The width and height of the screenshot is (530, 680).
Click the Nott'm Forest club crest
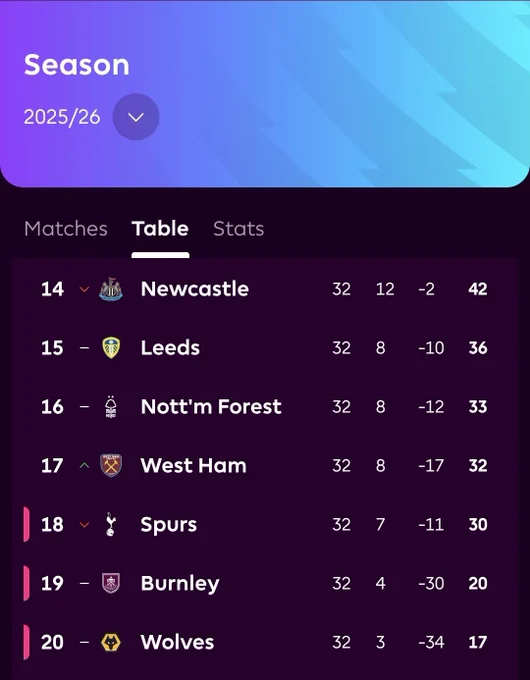[x=111, y=407]
